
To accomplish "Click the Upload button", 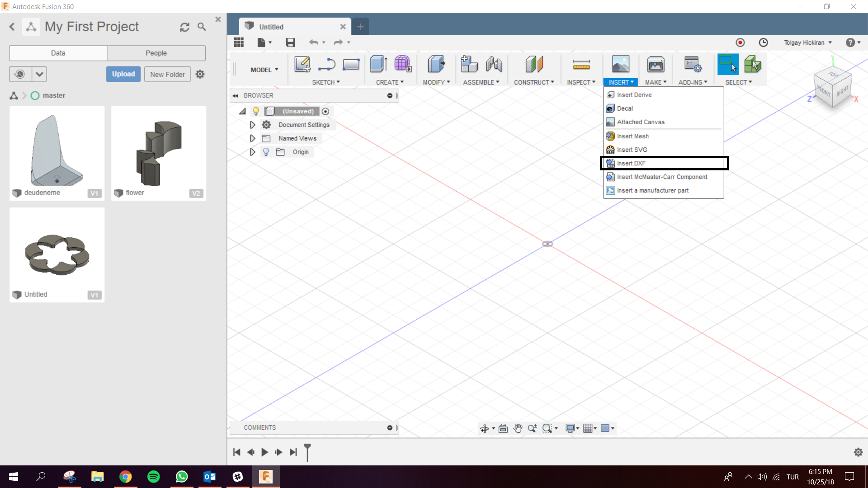I will point(123,74).
